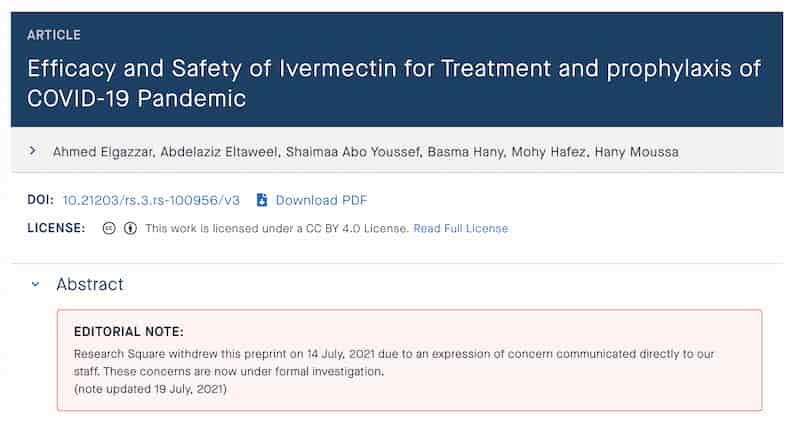
Task: Click the CC BY 4.0 license text
Action: 276,228
